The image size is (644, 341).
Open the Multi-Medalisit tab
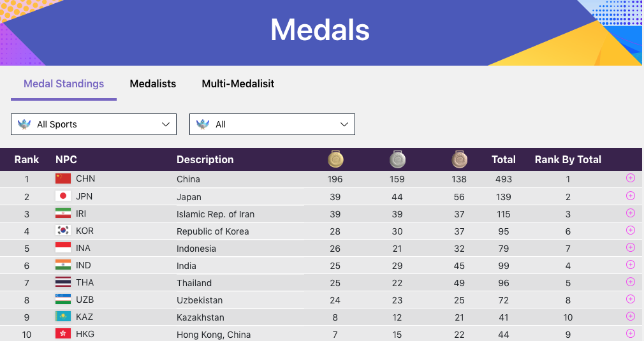point(238,83)
